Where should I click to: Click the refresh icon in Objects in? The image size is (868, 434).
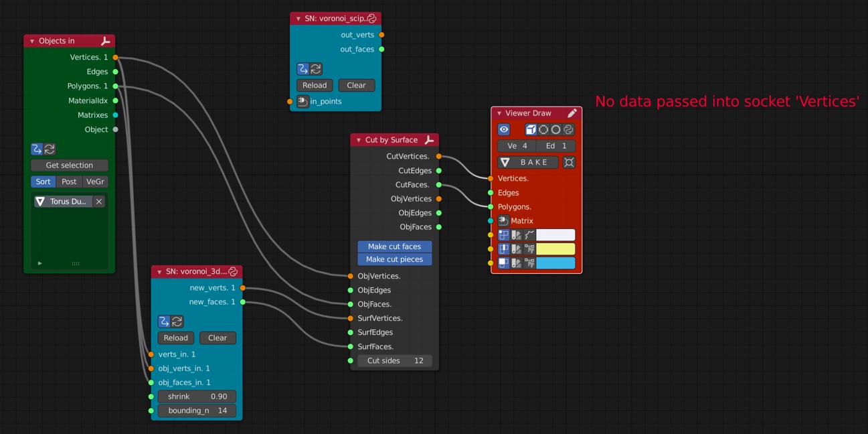[50, 149]
